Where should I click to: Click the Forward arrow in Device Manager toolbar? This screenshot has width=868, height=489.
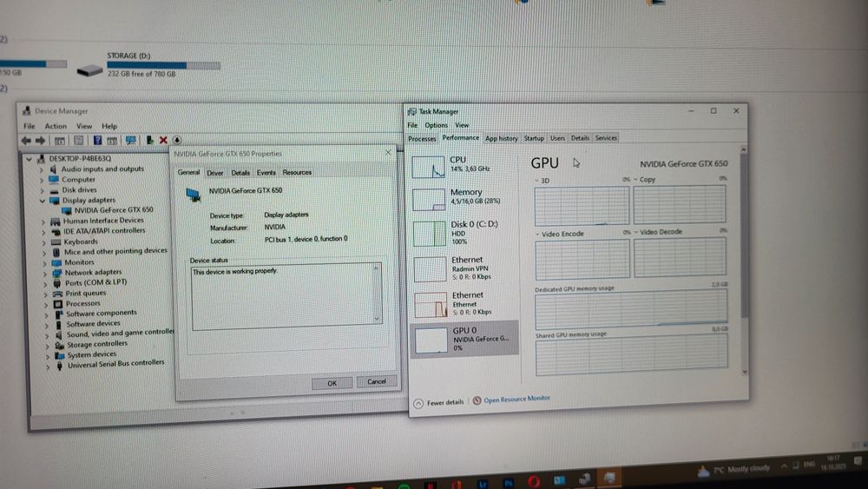(x=41, y=141)
